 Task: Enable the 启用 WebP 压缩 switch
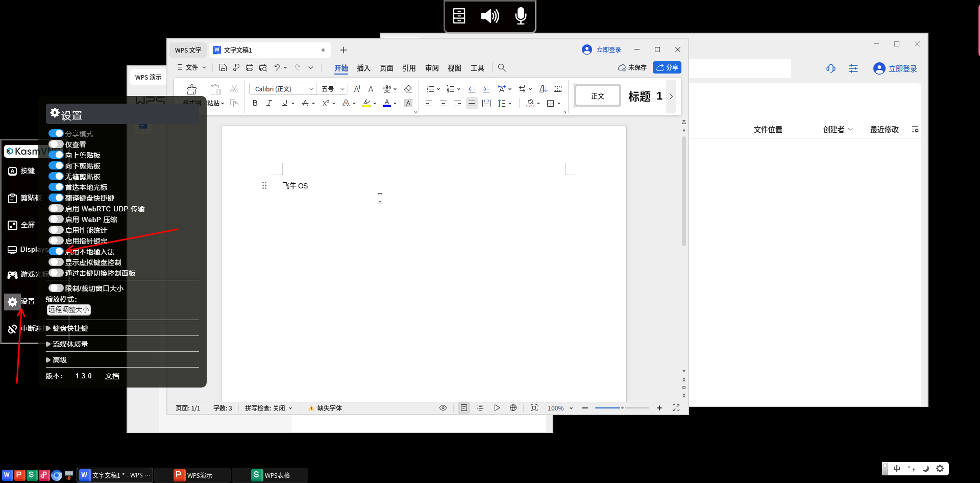click(x=56, y=219)
